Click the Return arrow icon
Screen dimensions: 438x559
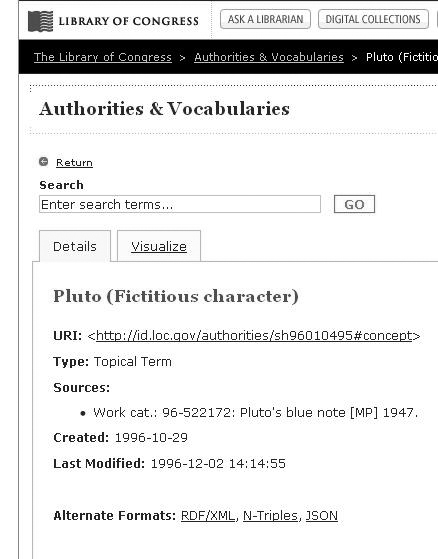coord(43,162)
